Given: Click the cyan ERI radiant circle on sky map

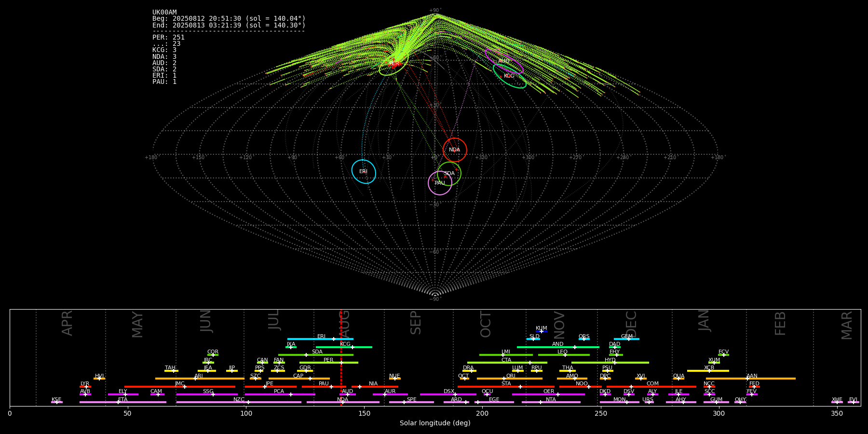Looking at the screenshot, I should click(364, 172).
